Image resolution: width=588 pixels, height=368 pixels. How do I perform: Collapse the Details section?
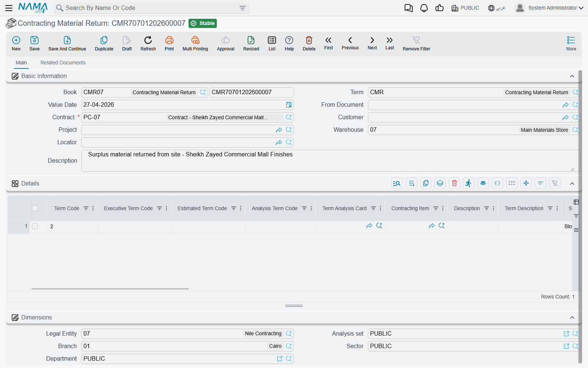pyautogui.click(x=572, y=184)
